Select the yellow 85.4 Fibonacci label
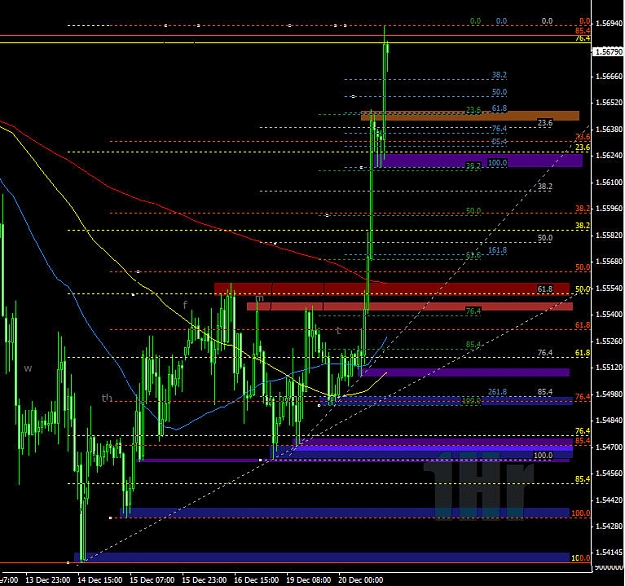The image size is (625, 586). (583, 479)
